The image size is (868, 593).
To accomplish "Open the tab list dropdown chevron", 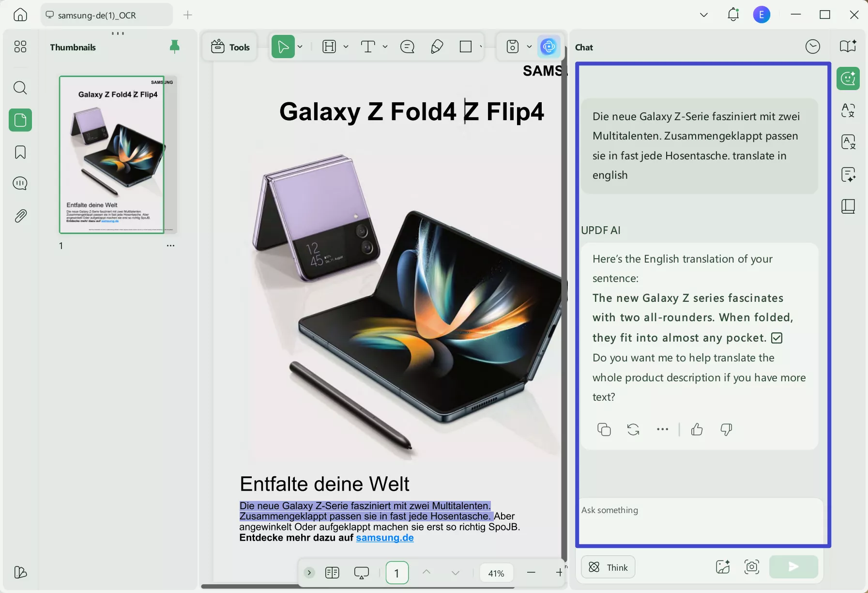I will [704, 15].
